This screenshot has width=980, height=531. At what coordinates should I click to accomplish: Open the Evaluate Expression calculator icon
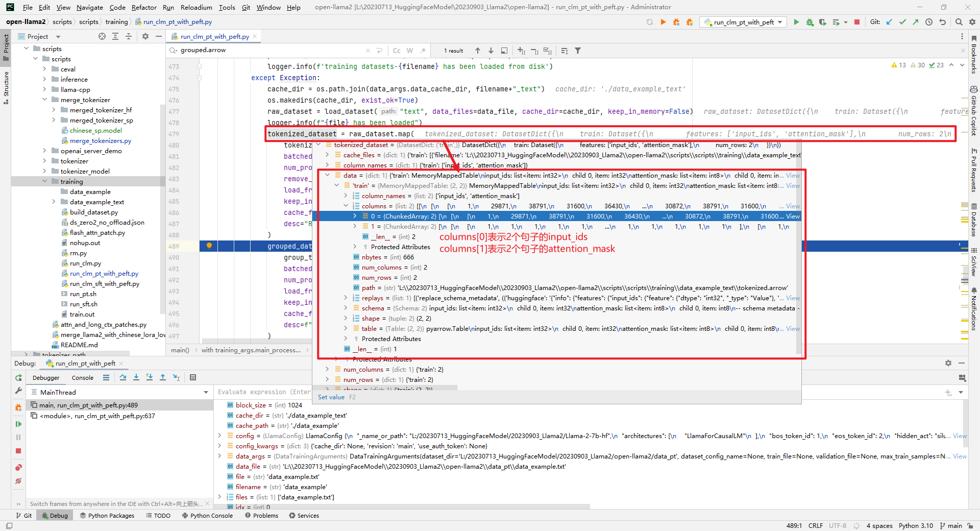point(193,377)
